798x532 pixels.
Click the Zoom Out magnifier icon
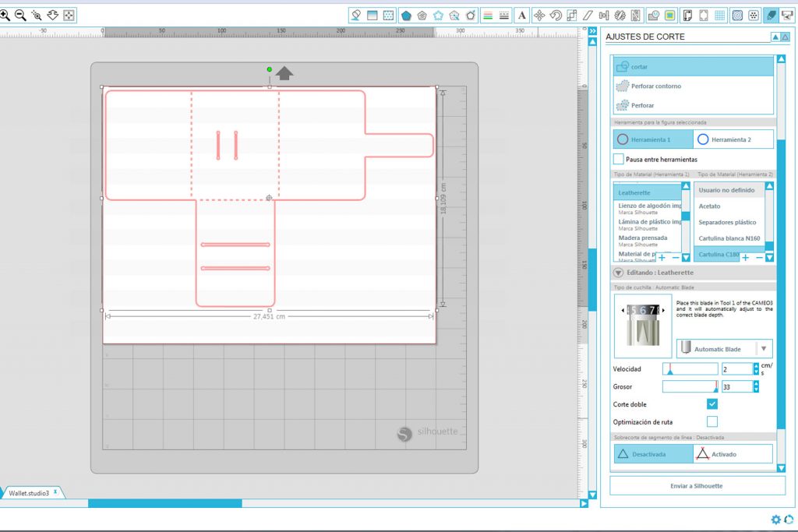20,16
